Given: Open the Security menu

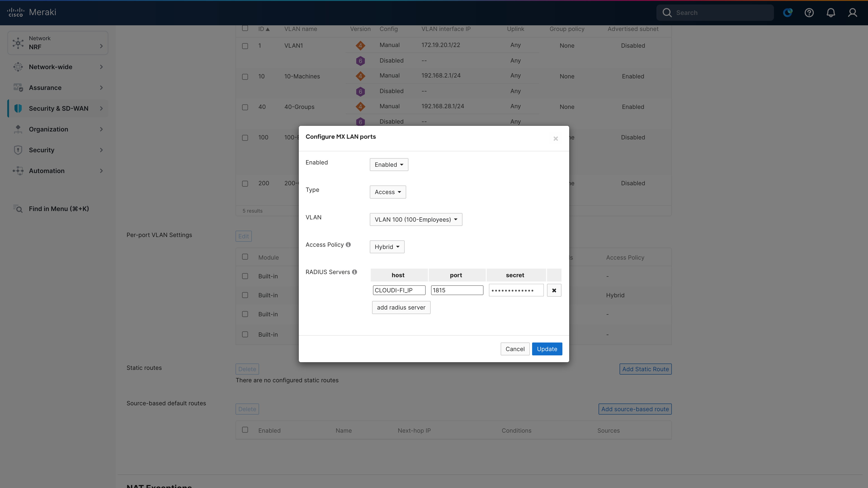Looking at the screenshot, I should click(58, 150).
